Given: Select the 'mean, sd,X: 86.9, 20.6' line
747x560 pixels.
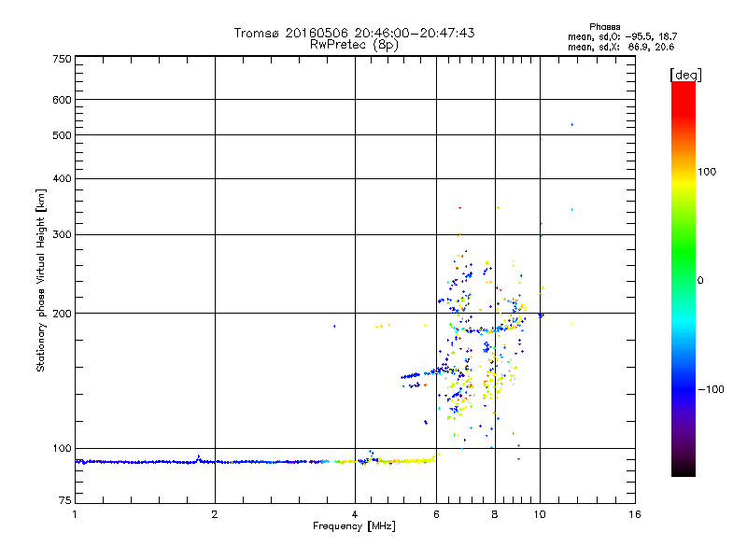Looking at the screenshot, I should tap(621, 47).
